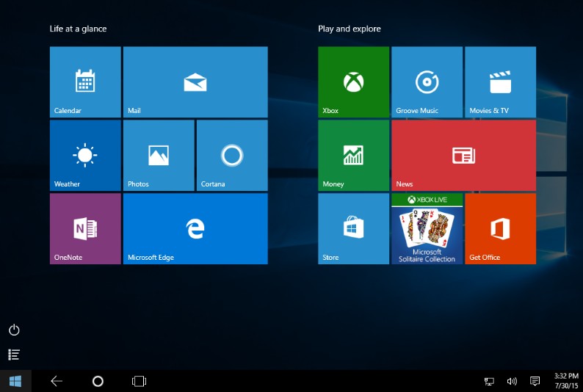Click the 'Play and explore' group title
This screenshot has height=392, width=583.
[350, 29]
